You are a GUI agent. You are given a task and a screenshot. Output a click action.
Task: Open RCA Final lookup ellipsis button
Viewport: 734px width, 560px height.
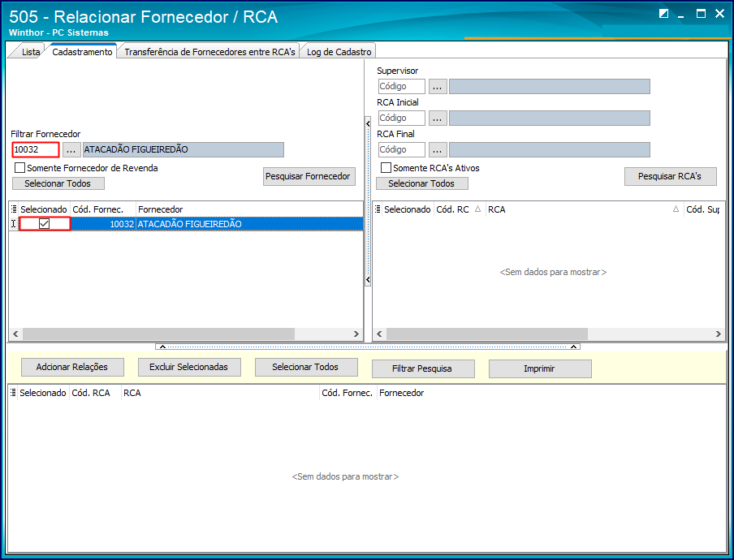[x=438, y=149]
